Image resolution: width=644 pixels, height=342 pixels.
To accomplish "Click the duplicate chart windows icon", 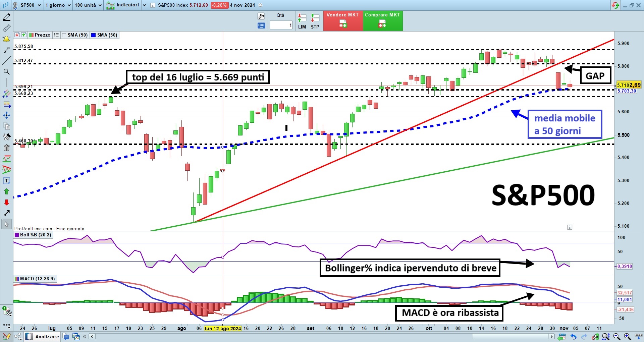I will pos(76,337).
